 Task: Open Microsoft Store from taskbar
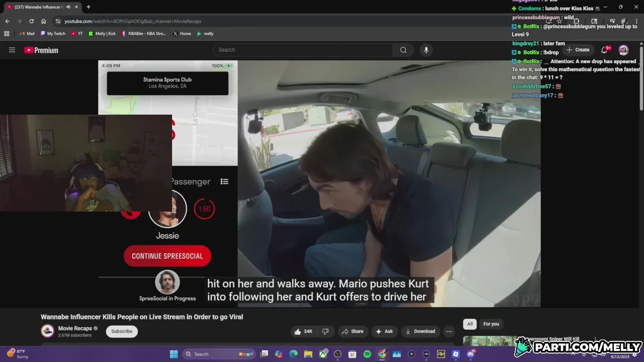352,354
